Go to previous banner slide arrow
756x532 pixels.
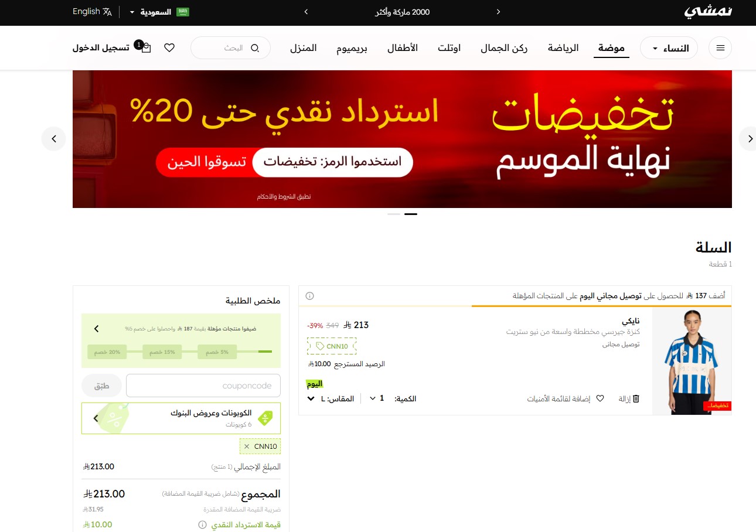[x=54, y=139]
